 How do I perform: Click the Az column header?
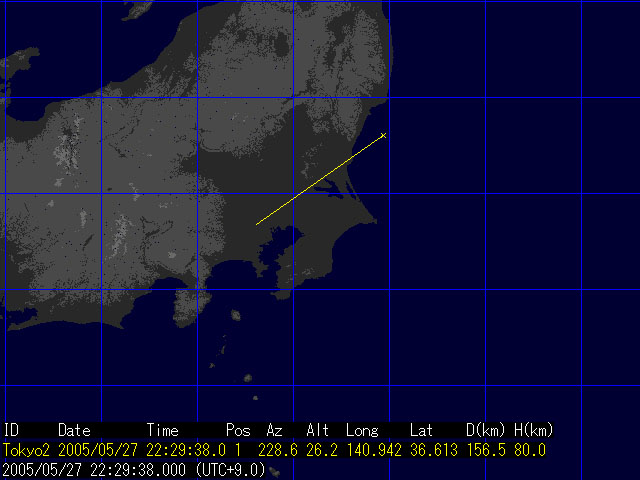274,430
